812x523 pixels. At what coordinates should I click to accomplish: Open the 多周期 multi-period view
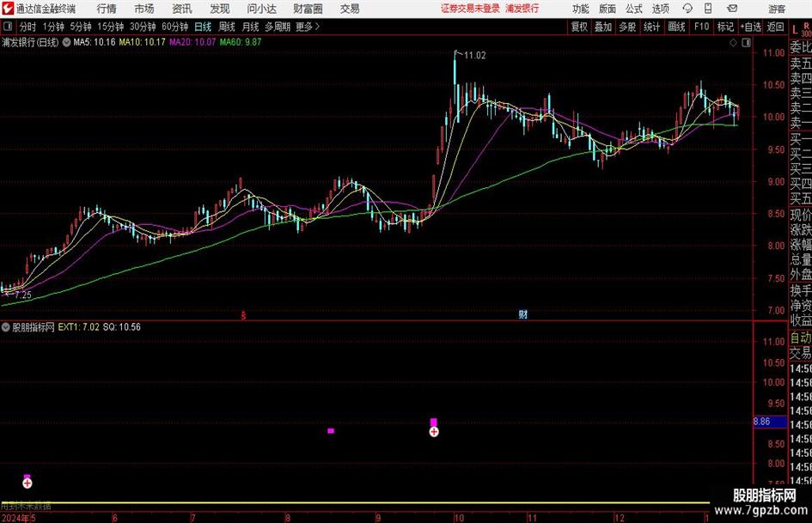(278, 27)
